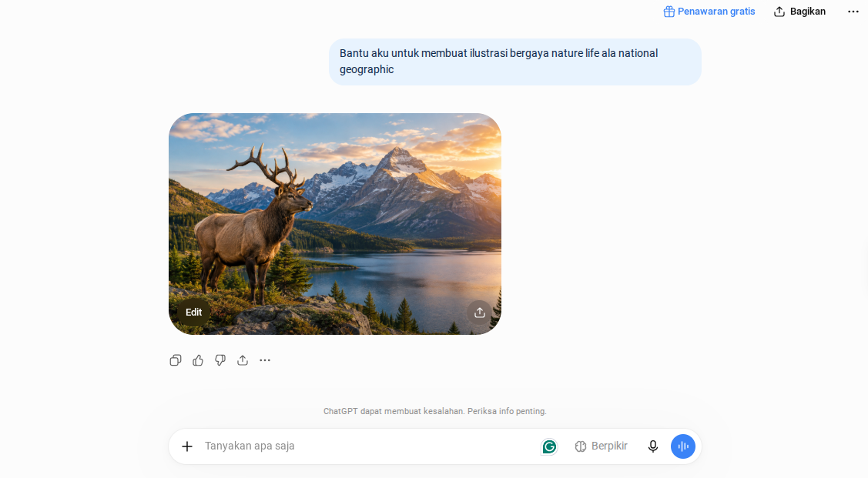
Task: Start voice mode with blue waveform button
Action: point(683,446)
